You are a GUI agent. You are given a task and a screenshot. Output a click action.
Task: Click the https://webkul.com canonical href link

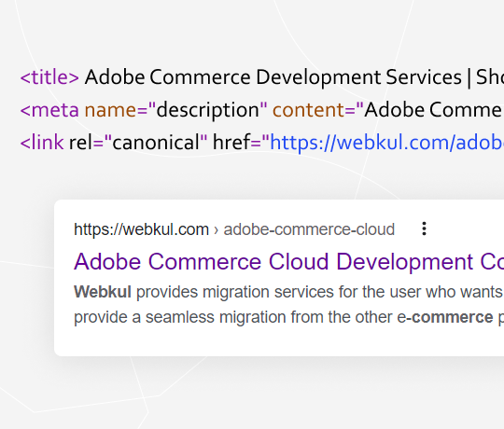pos(386,143)
